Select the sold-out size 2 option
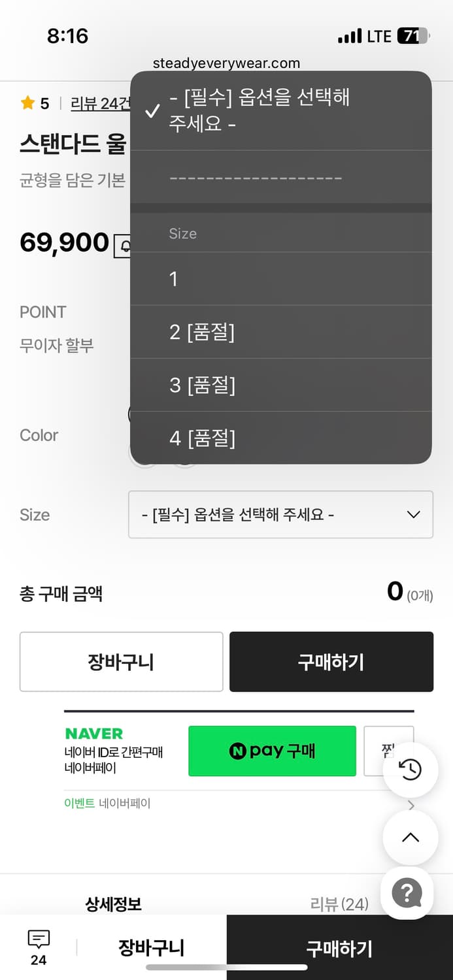The height and width of the screenshot is (980, 453). pyautogui.click(x=281, y=333)
